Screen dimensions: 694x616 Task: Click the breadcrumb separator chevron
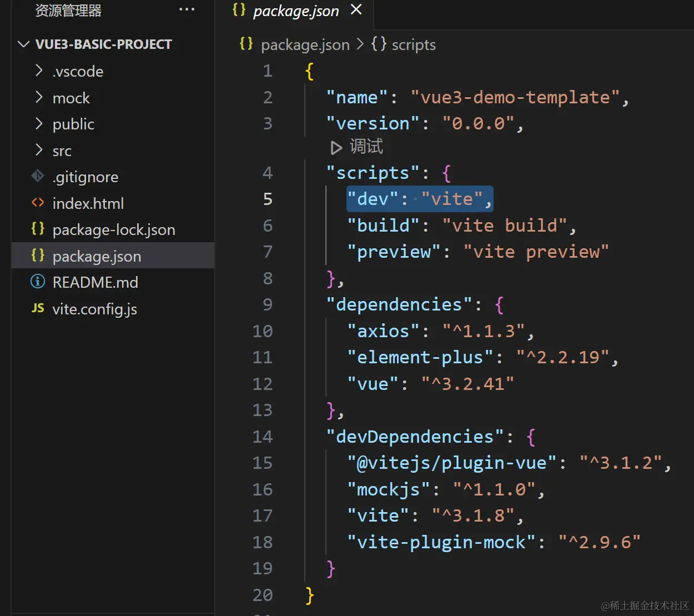[360, 44]
